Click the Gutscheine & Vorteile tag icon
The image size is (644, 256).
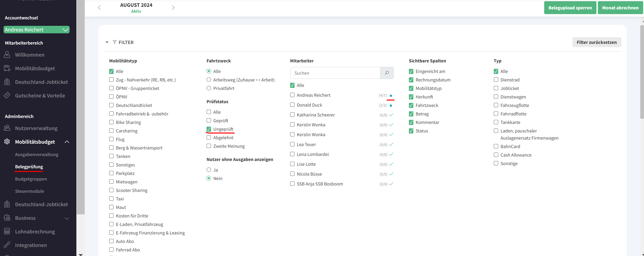pos(7,95)
